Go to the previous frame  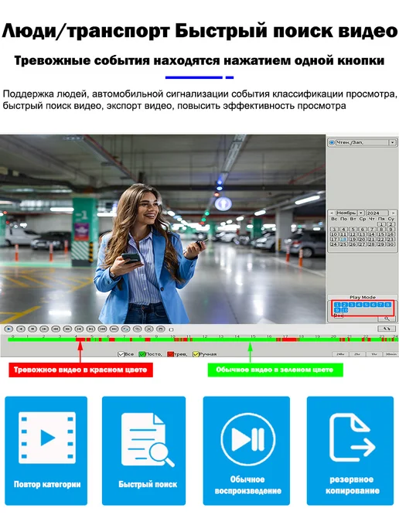[x=79, y=329]
